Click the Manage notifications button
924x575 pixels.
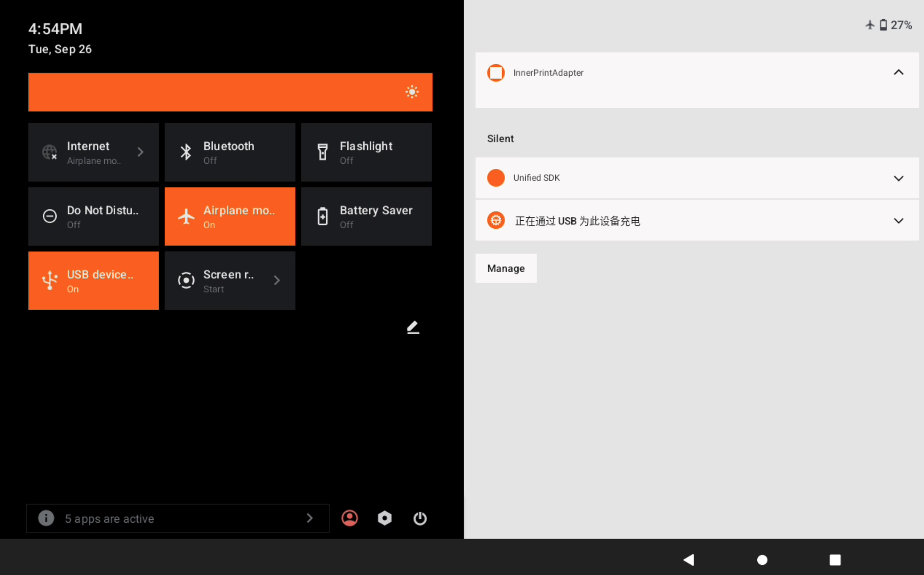click(x=506, y=268)
